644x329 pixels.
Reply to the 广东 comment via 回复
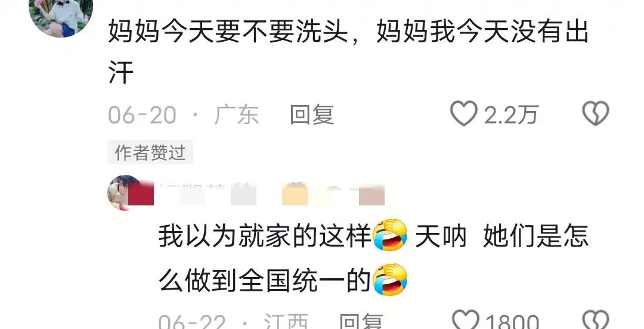coord(312,114)
